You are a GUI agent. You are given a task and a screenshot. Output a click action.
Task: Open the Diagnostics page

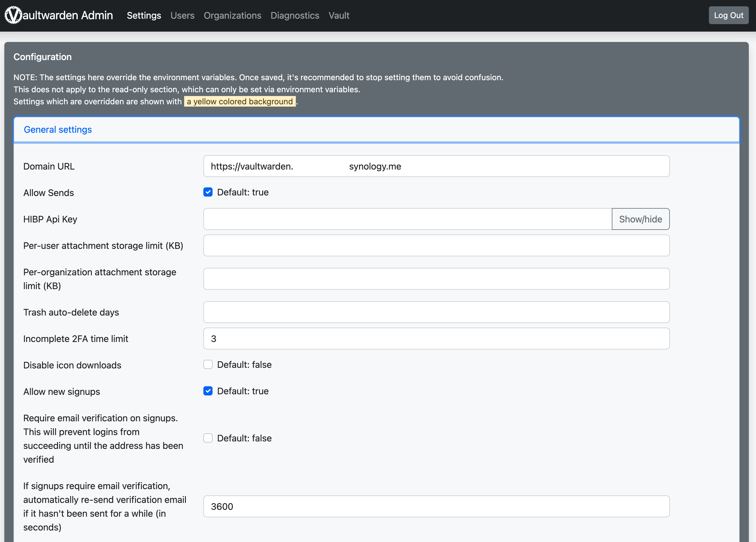coord(295,15)
